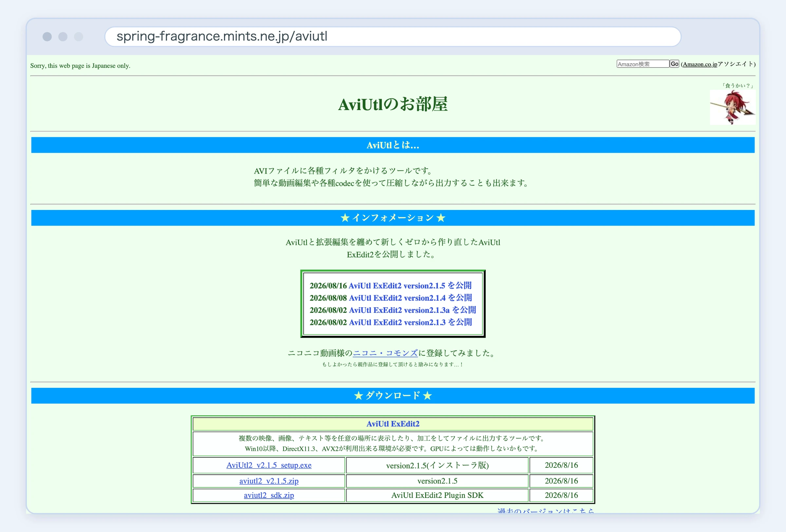
Task: Click the Go button next to Amazon search
Action: pyautogui.click(x=674, y=64)
